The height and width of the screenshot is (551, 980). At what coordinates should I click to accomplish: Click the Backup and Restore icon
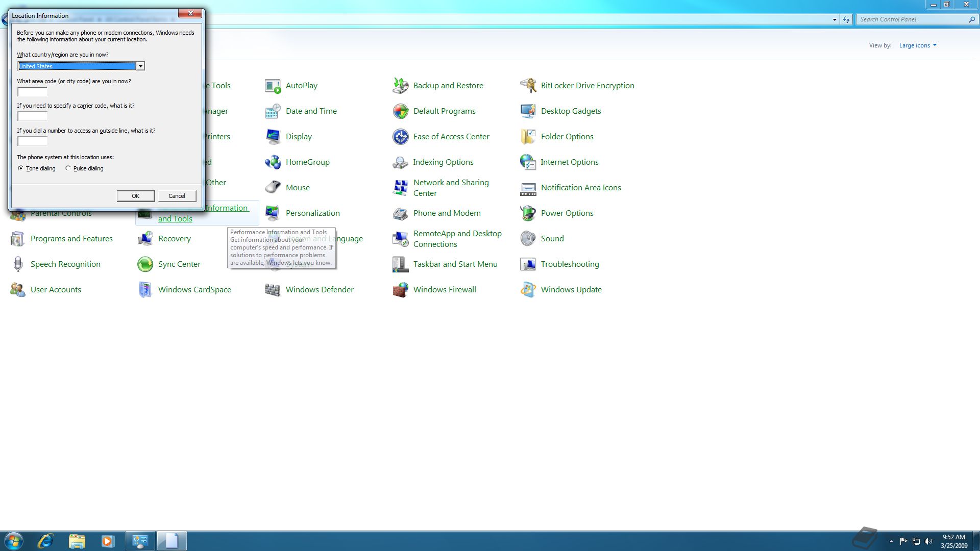tap(400, 86)
